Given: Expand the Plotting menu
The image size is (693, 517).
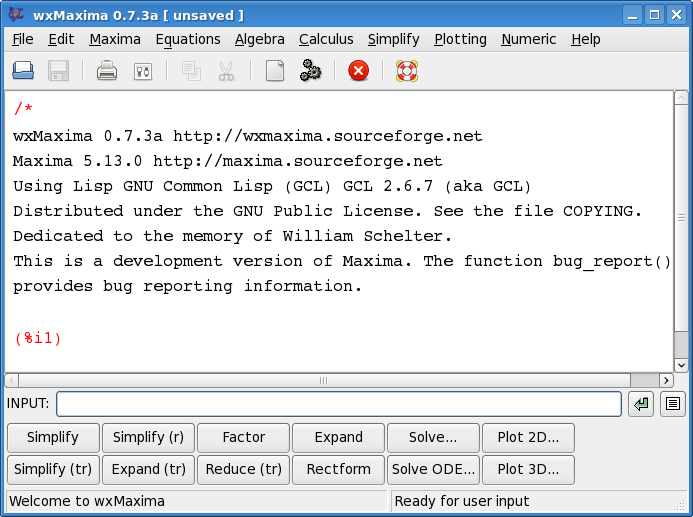Looking at the screenshot, I should click(460, 39).
